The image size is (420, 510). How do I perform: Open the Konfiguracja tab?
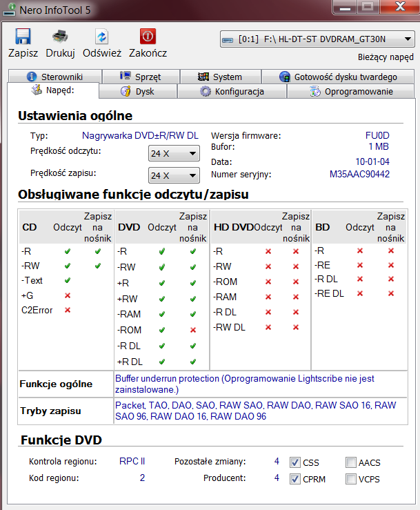coord(232,91)
